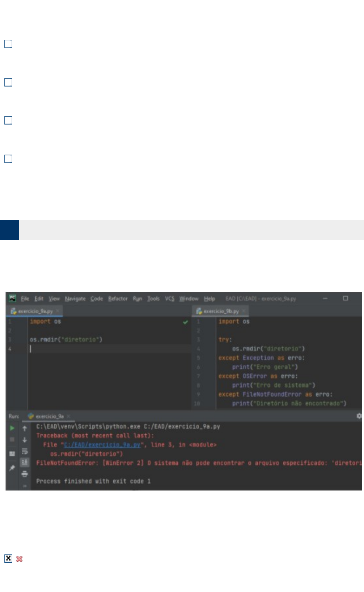Screen dimensions: 364x592
Task: Click the PyCharm logo icon
Action: tap(12, 298)
